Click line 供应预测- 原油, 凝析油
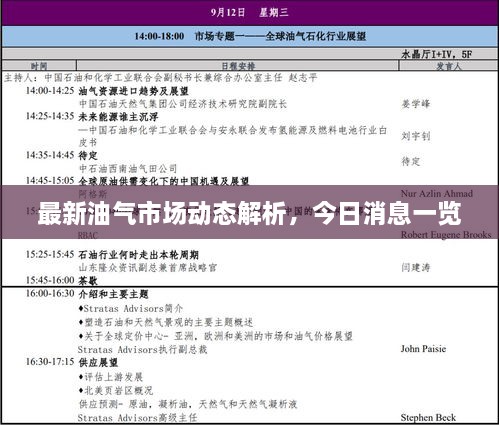The image size is (499, 425). [188, 404]
